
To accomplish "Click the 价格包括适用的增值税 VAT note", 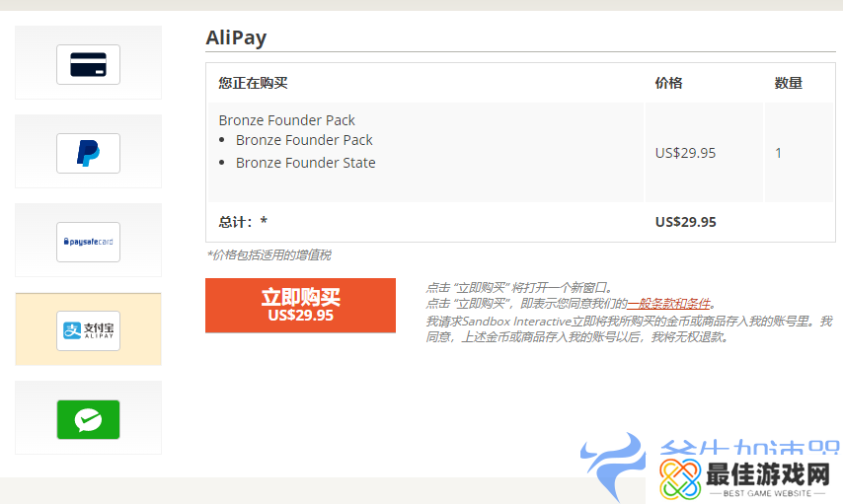I will pyautogui.click(x=268, y=255).
